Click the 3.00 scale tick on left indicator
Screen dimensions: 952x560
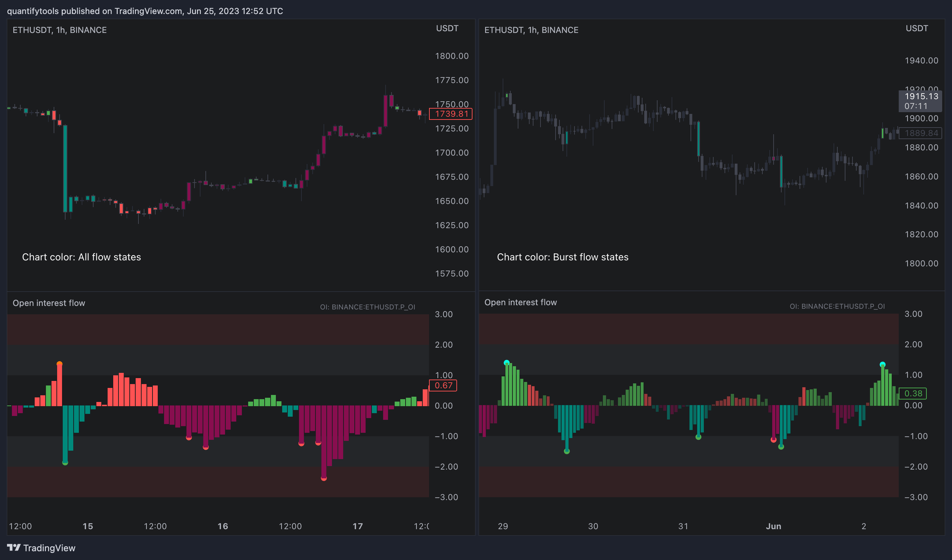click(x=443, y=314)
